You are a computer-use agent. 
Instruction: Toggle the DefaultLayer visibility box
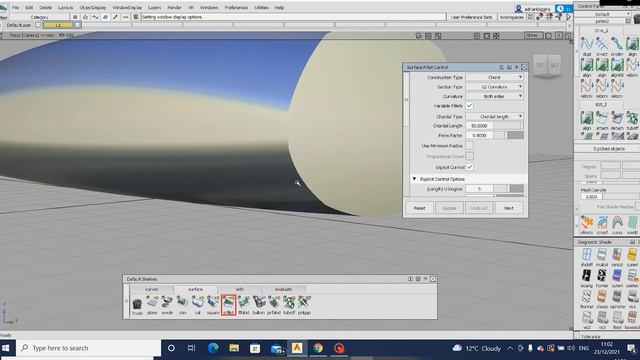tap(38, 25)
